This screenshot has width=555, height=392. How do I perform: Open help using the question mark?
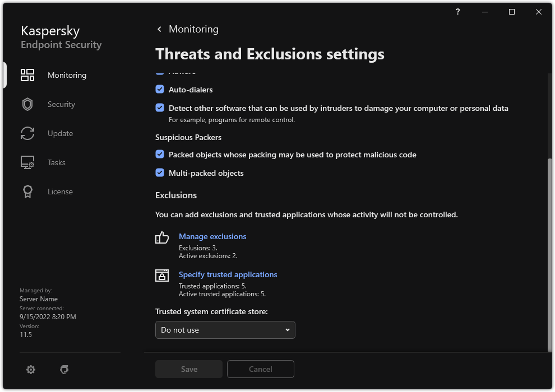point(458,12)
